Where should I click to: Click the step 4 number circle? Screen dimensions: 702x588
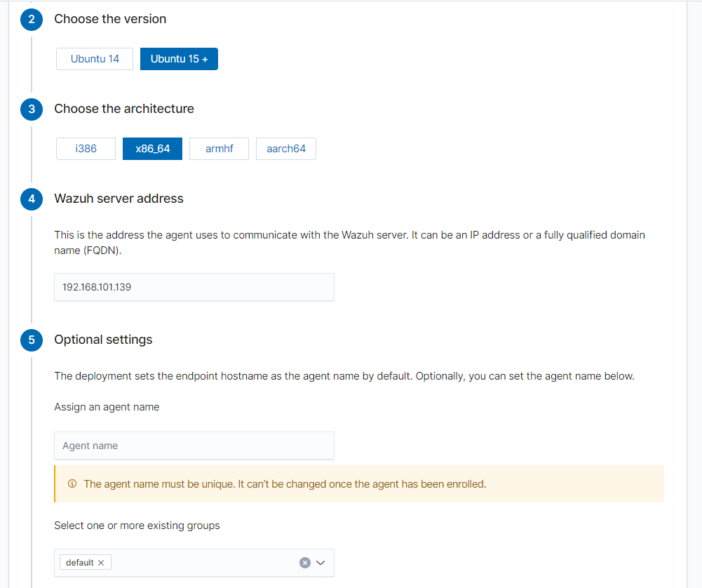click(x=31, y=199)
